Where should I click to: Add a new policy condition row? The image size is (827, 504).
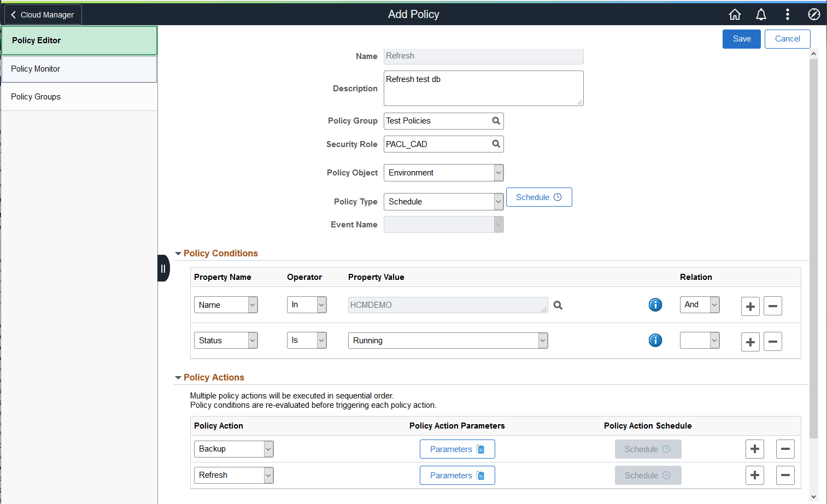click(x=750, y=306)
